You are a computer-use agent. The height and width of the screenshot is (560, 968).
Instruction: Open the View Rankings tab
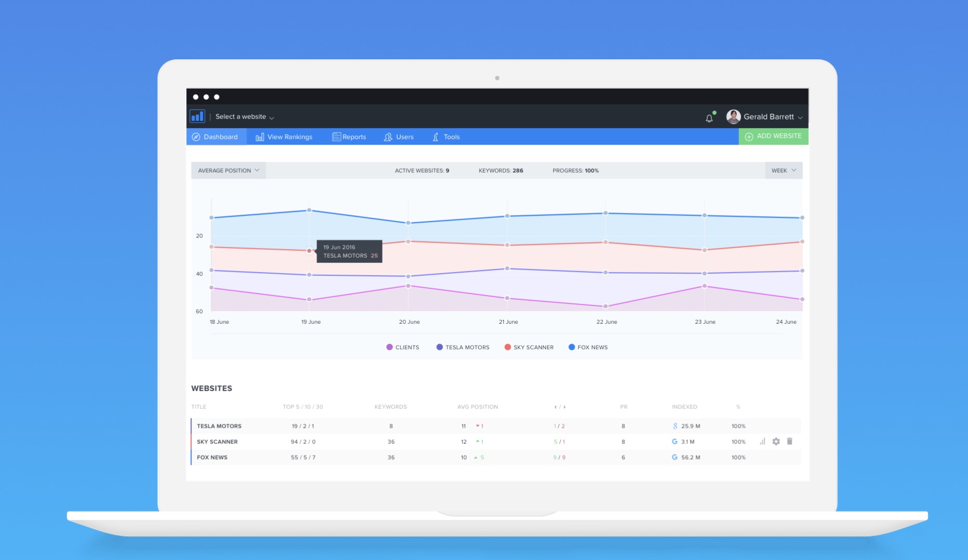(284, 137)
